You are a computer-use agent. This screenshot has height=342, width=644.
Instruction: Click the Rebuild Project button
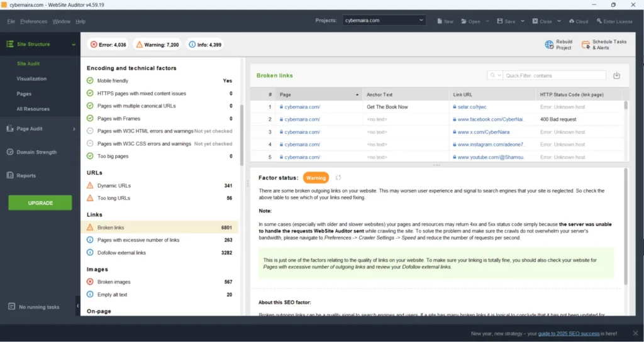point(558,45)
